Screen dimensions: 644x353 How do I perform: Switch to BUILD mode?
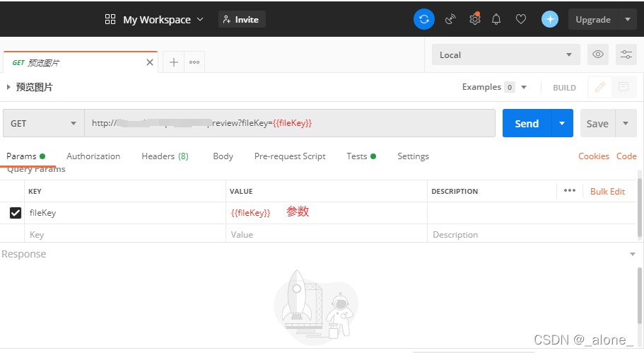click(x=564, y=88)
